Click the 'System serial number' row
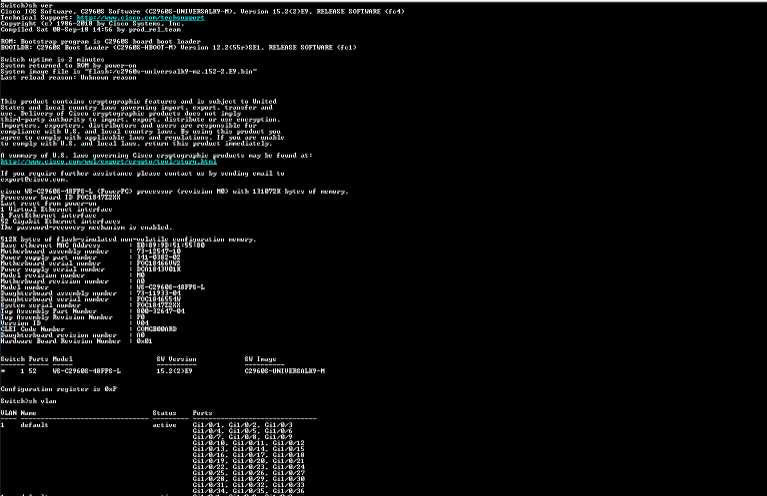The image size is (767, 496). (x=90, y=305)
